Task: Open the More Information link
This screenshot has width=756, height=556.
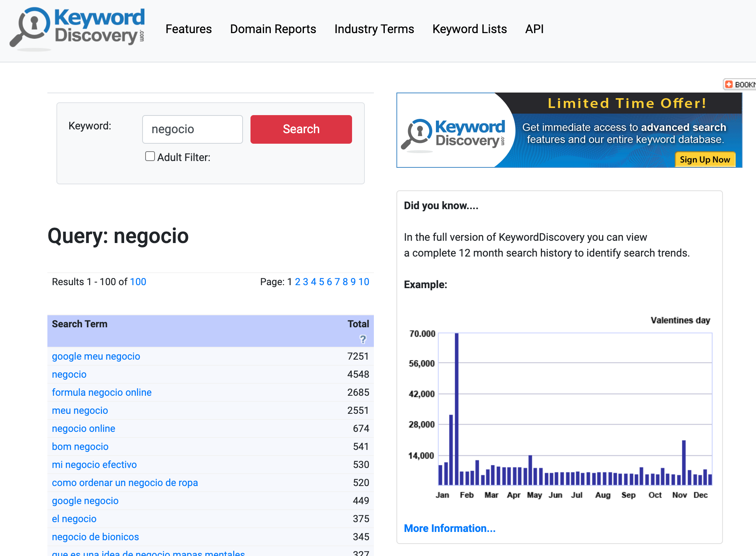Action: coord(450,528)
